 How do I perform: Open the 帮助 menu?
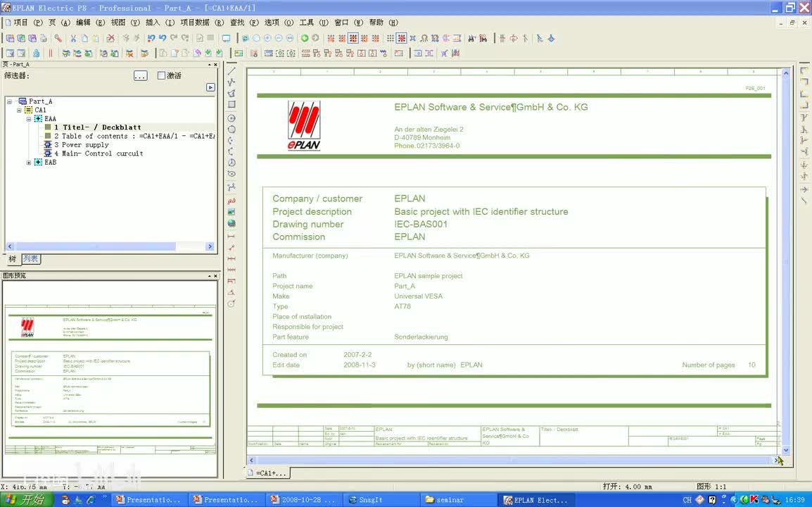(x=383, y=23)
